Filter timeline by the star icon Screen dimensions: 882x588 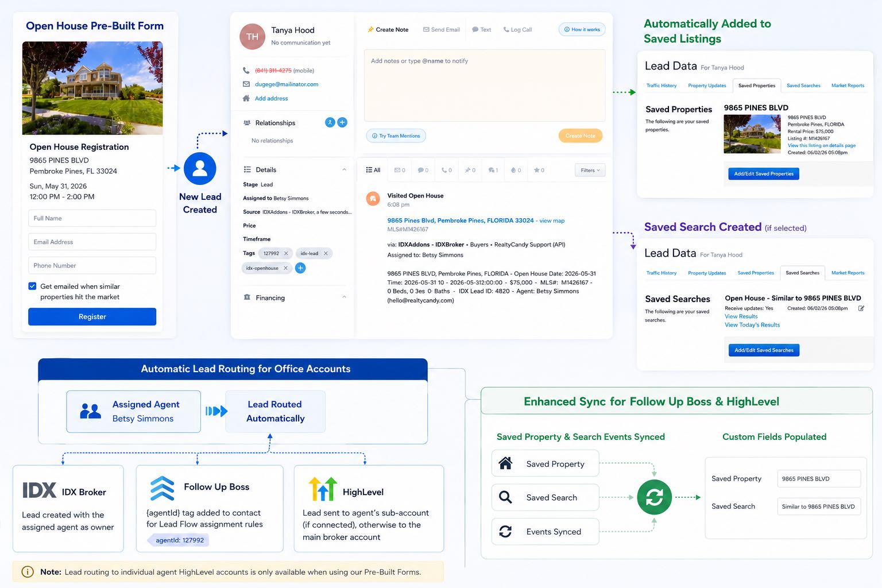(539, 170)
